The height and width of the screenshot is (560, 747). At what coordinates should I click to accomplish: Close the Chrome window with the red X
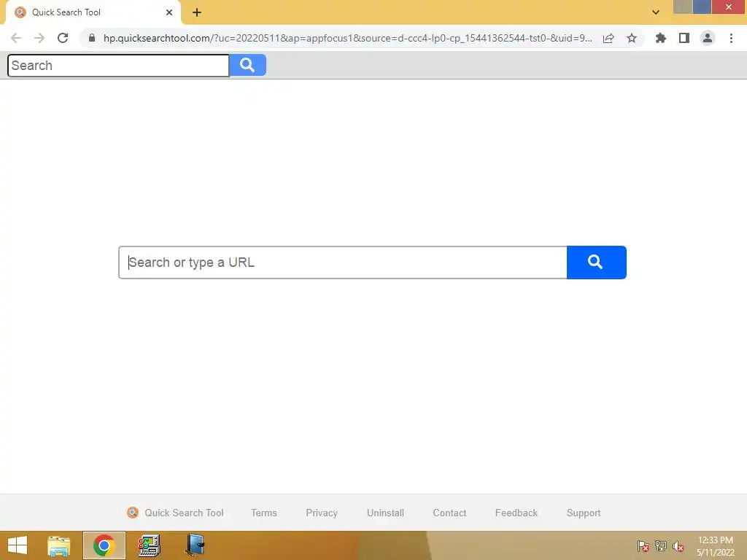(x=729, y=7)
